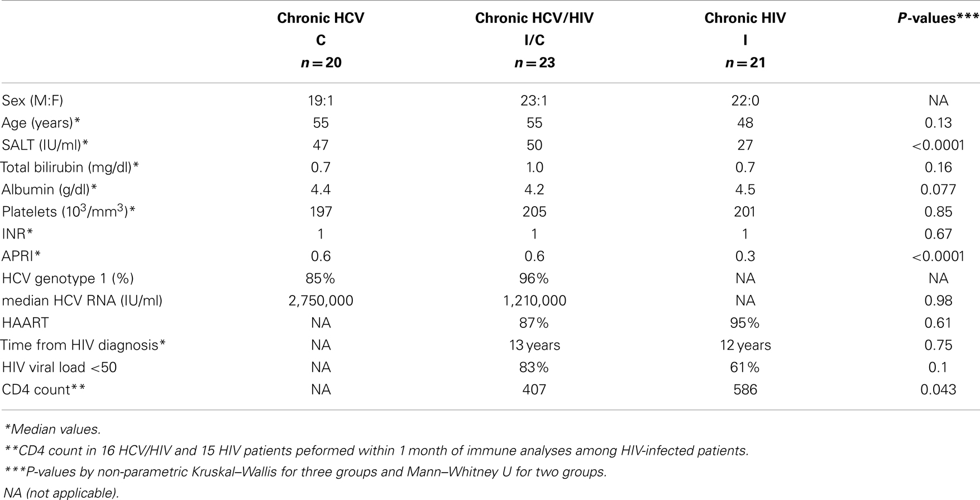Click the Chronic HIV column header
The height and width of the screenshot is (500, 980).
pos(745,18)
